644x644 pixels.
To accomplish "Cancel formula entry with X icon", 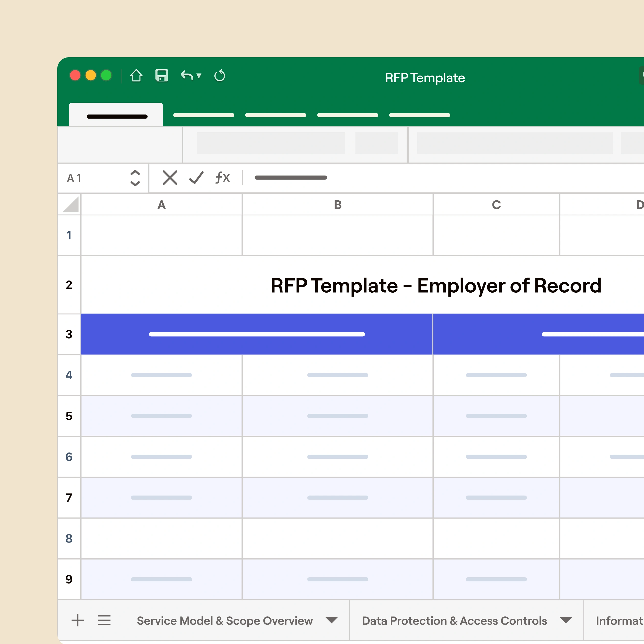I will coord(170,177).
